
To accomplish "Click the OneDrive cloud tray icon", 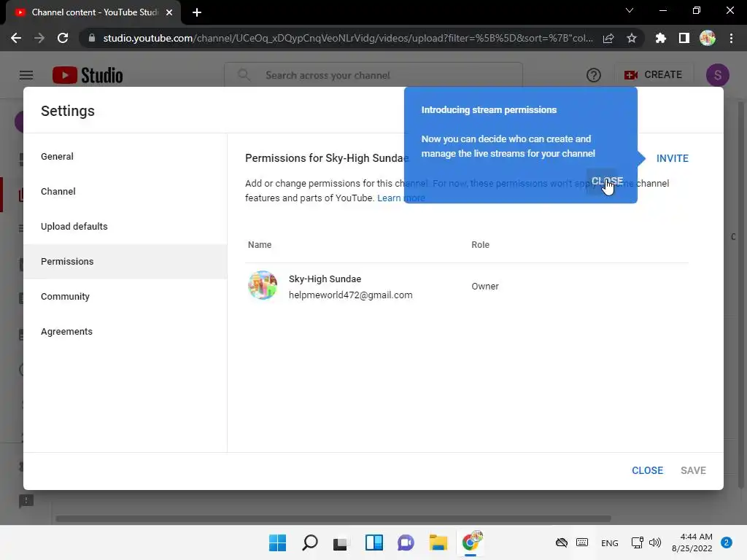I will (x=562, y=542).
